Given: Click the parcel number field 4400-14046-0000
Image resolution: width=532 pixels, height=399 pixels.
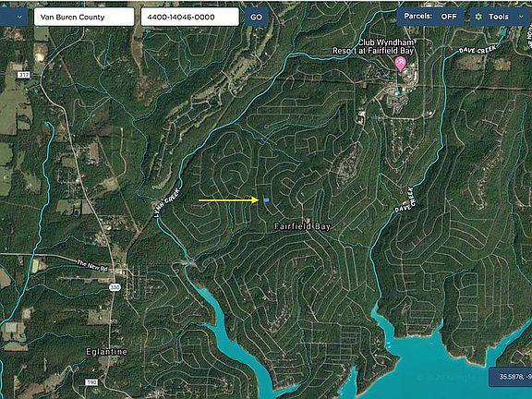Looking at the screenshot, I should (x=189, y=17).
